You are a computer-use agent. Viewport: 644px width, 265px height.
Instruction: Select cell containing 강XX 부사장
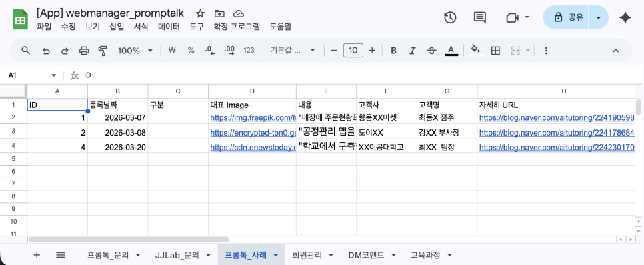tap(447, 132)
